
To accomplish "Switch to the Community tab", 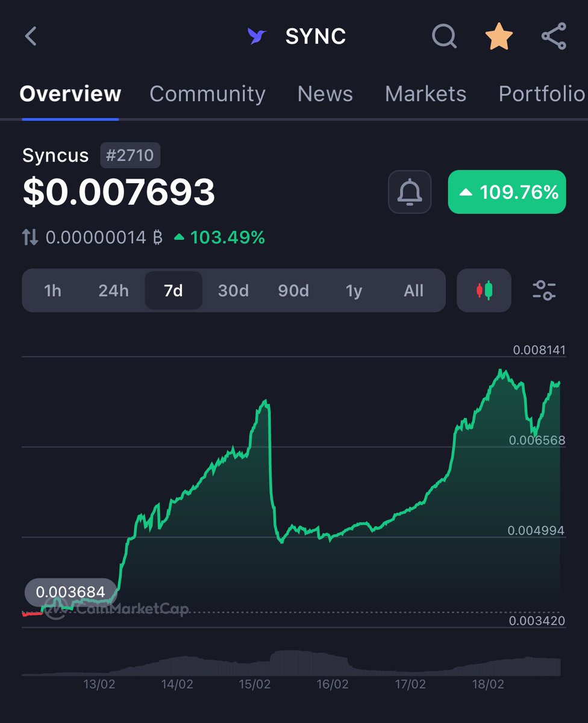I will (x=207, y=94).
